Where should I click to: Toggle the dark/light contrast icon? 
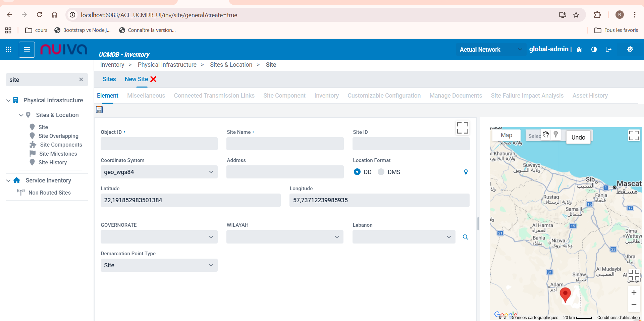point(594,50)
